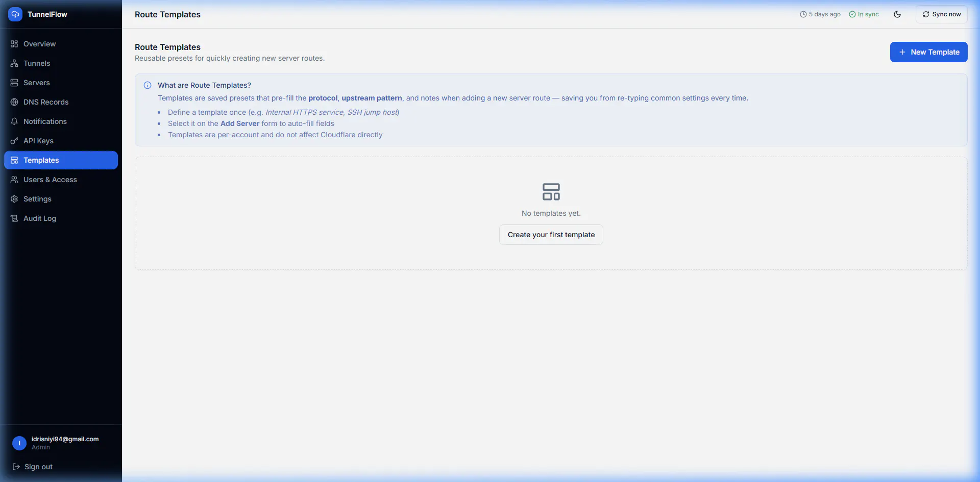
Task: Click the API Keys key icon
Action: (14, 141)
